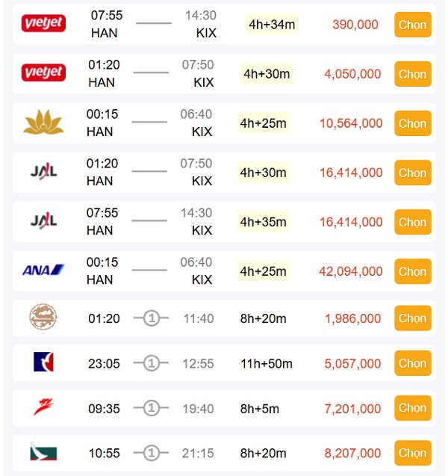
Task: Pick the Vietnam Airlines 10,564,000 flight
Action: click(x=413, y=123)
